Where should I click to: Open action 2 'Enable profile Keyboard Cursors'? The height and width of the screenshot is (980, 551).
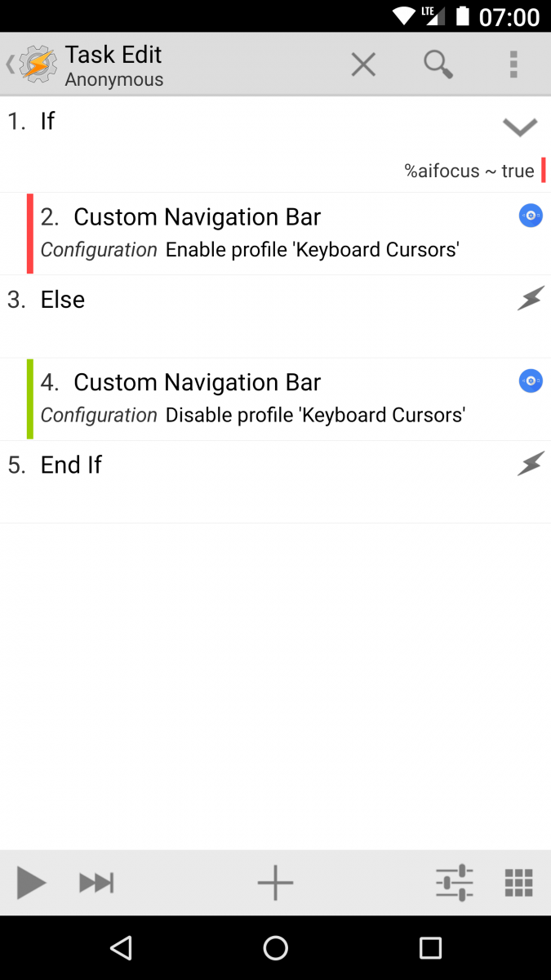(245, 233)
